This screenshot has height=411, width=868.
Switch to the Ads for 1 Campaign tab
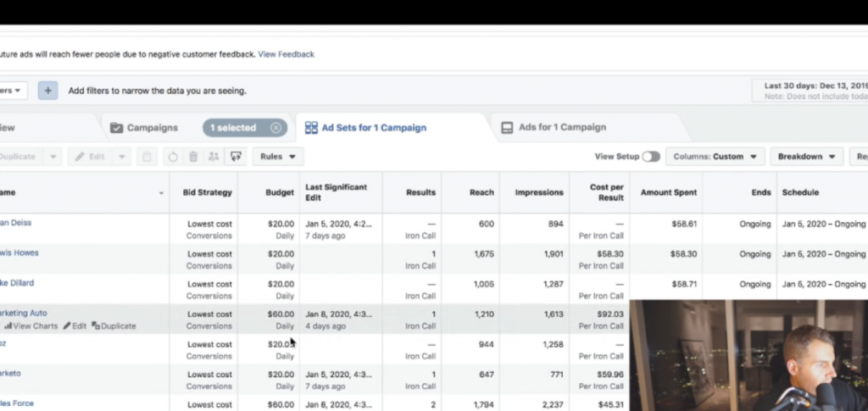[x=554, y=127]
